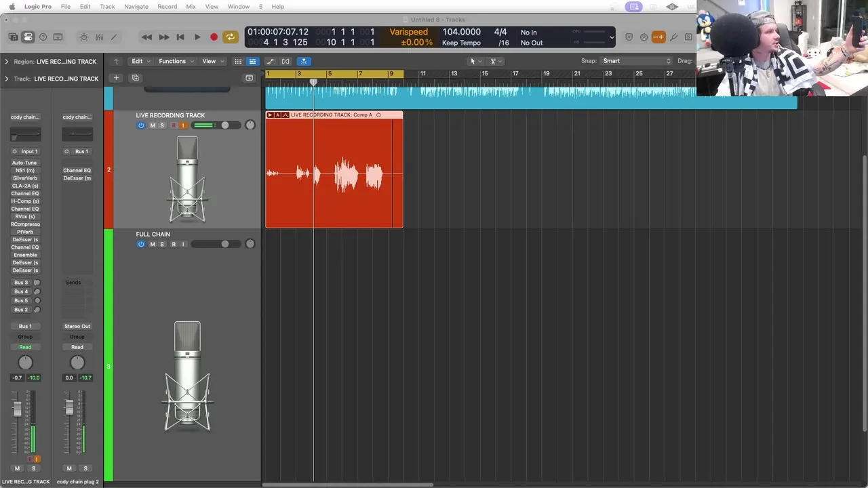Click the Stereo Out output slot

(x=77, y=326)
